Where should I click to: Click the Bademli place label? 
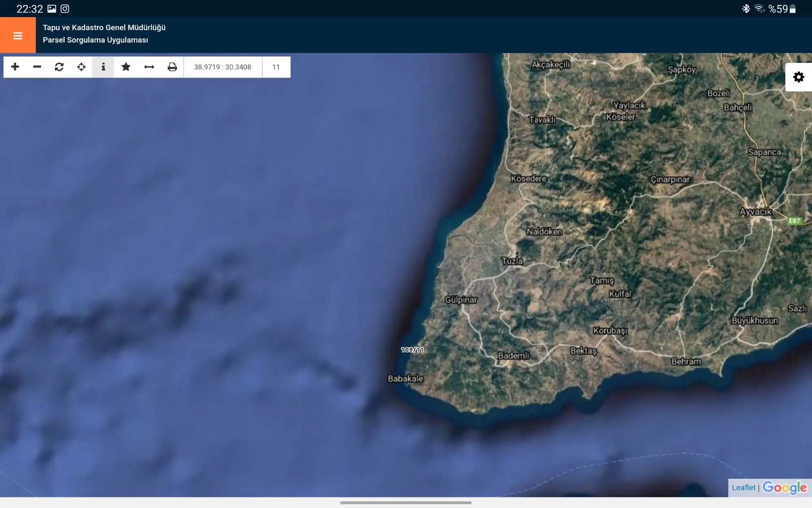pyautogui.click(x=514, y=356)
